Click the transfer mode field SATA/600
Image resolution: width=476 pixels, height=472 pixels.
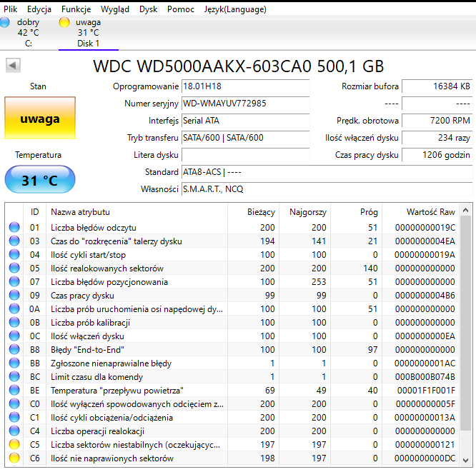(x=245, y=138)
